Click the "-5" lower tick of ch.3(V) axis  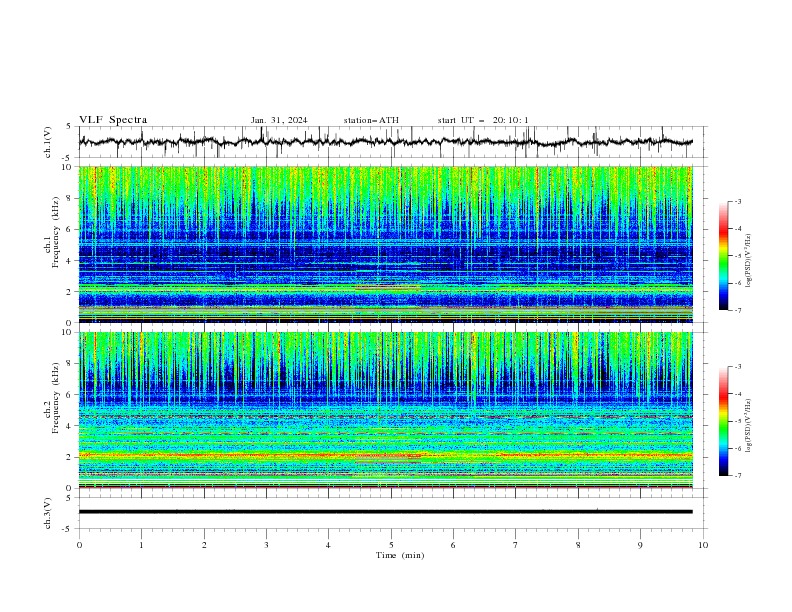click(68, 529)
